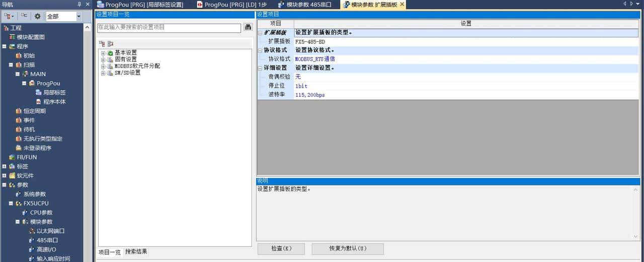Viewport: 644px width, 262px height.
Task: Close the navigation panel
Action: [x=88, y=4]
